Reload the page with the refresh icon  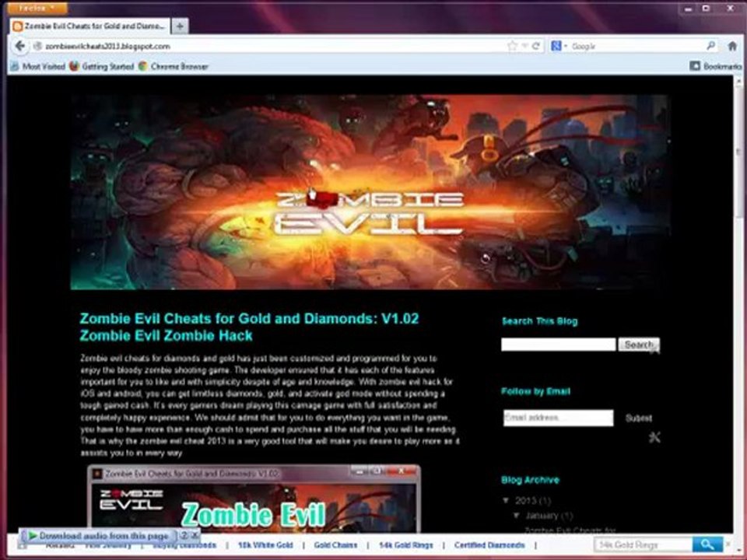point(535,46)
